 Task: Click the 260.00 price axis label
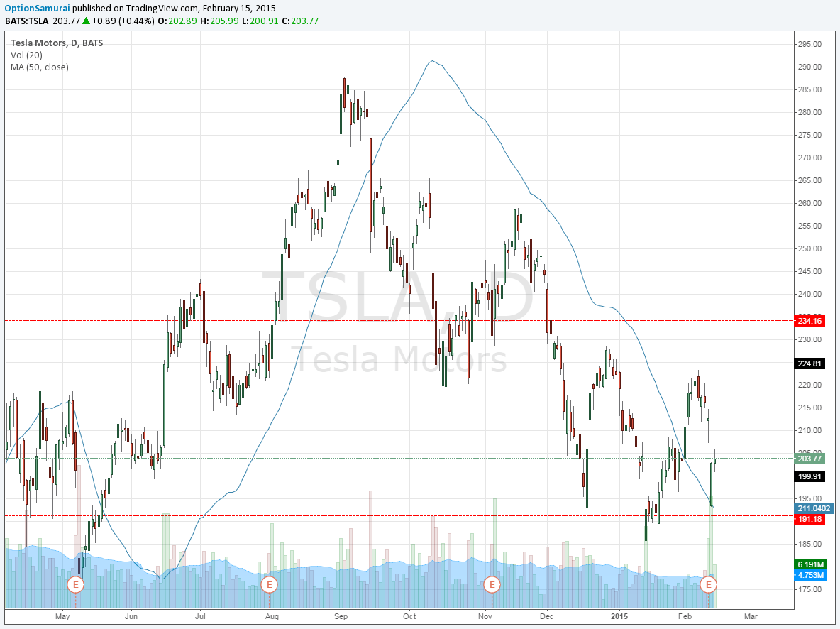809,203
